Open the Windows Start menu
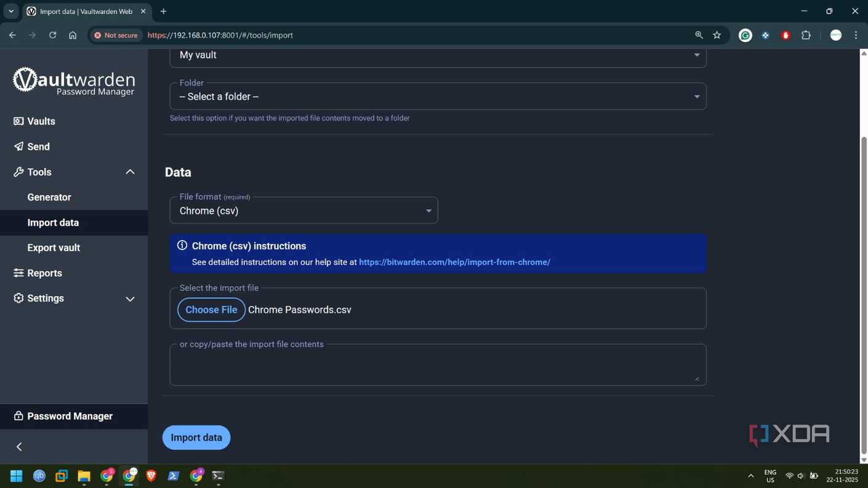This screenshot has height=488, width=868. tap(17, 476)
